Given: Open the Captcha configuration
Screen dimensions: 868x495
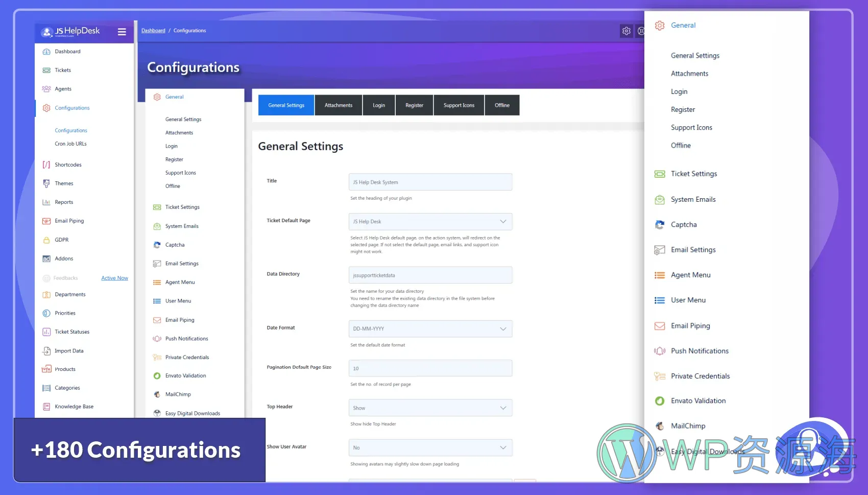Looking at the screenshot, I should pos(174,244).
